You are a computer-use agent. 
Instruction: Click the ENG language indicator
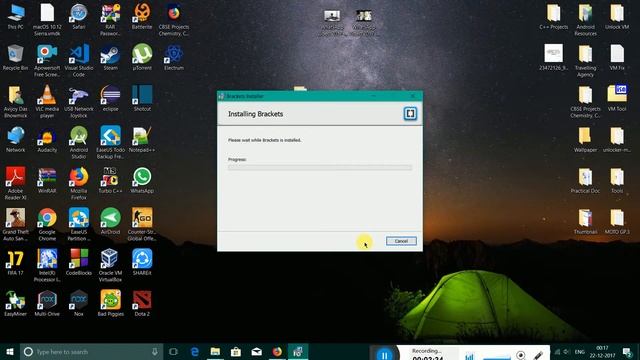click(x=580, y=351)
